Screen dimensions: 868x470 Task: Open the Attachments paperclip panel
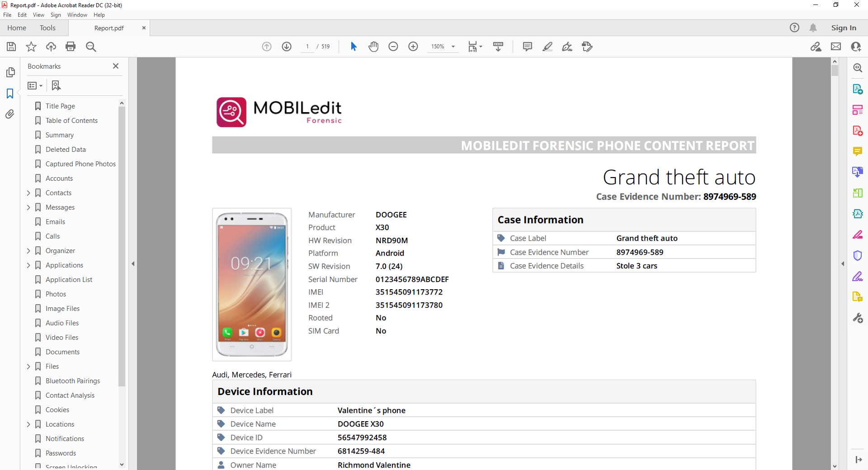(10, 114)
